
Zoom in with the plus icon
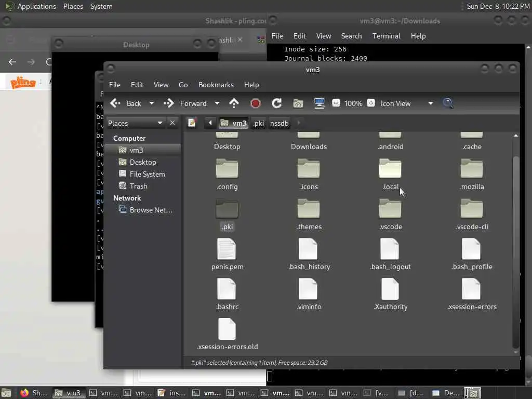point(371,103)
